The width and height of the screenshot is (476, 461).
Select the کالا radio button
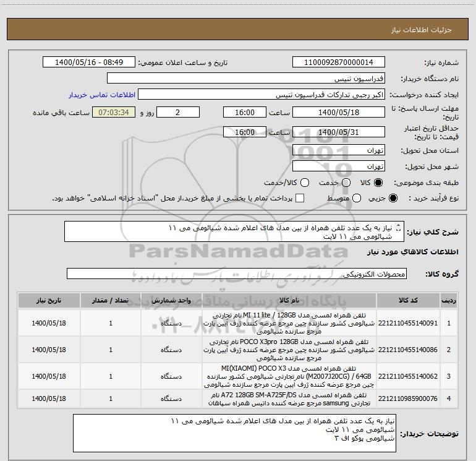point(378,183)
